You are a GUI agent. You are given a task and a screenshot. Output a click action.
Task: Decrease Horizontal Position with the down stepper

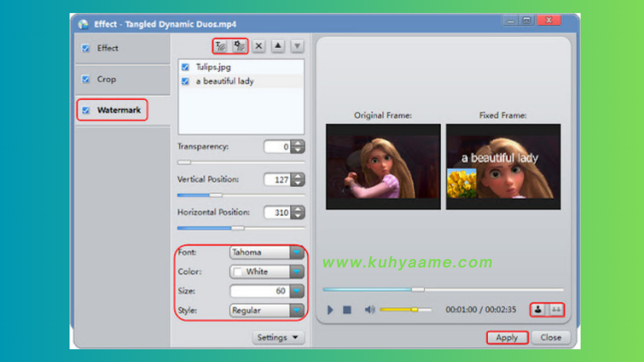click(298, 215)
